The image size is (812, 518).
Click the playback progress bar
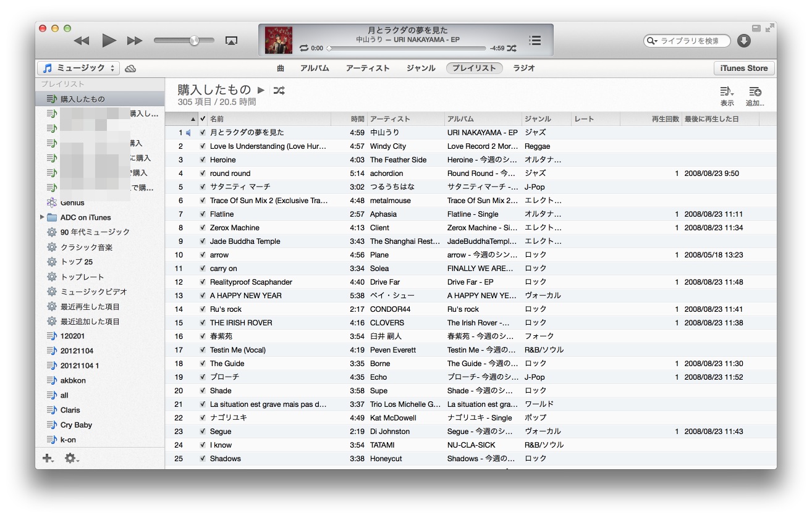click(x=407, y=48)
